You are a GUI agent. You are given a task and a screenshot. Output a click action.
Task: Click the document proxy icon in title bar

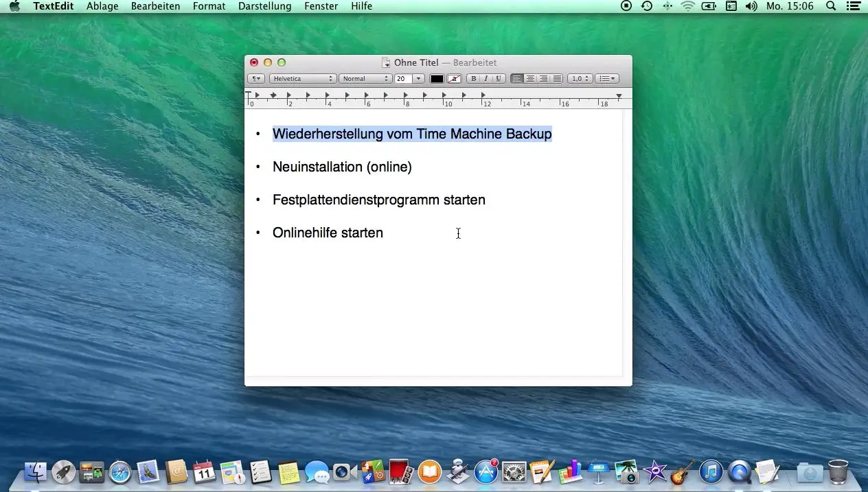[x=386, y=62]
